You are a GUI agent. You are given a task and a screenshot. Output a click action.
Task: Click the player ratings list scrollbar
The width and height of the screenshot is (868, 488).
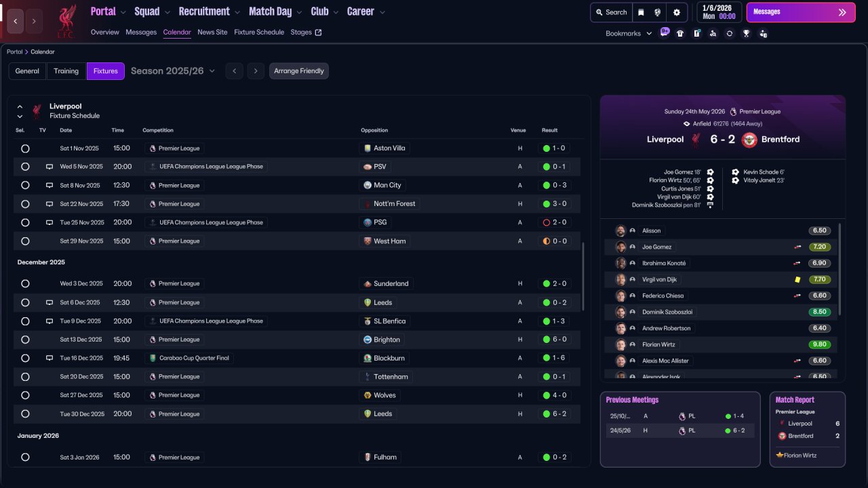click(840, 269)
